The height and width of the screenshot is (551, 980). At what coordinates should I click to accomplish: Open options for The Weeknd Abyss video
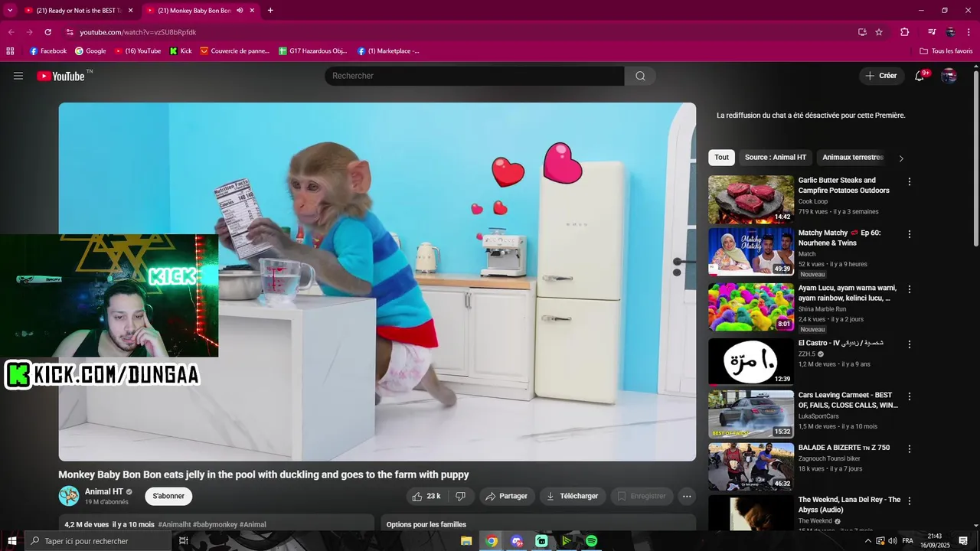click(x=910, y=500)
